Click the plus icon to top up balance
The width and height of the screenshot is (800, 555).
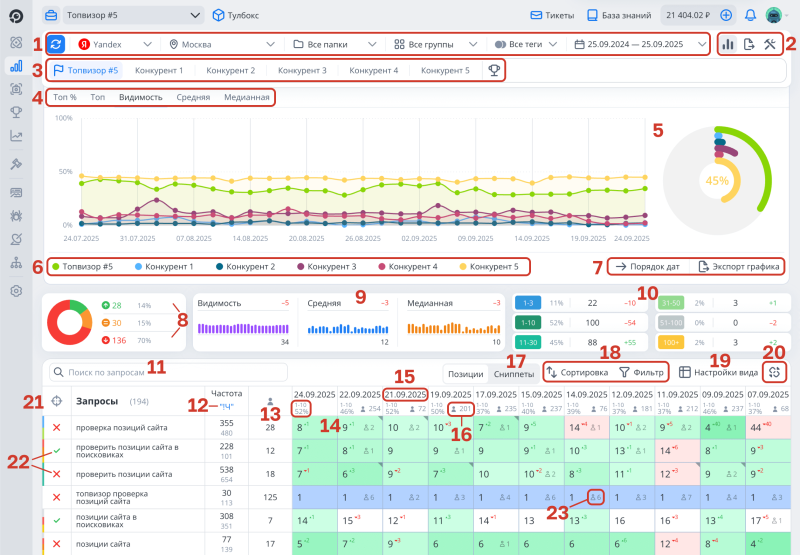point(726,16)
